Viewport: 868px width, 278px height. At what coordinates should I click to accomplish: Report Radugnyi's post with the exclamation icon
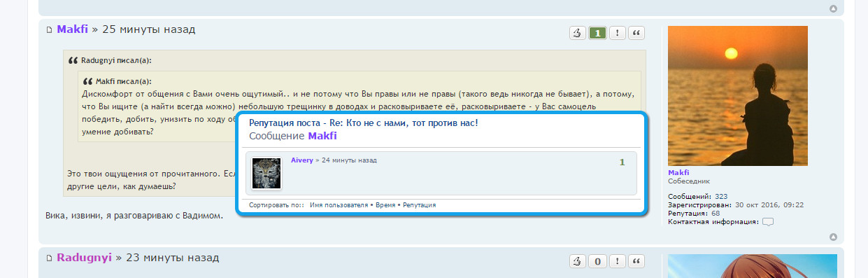(x=617, y=262)
